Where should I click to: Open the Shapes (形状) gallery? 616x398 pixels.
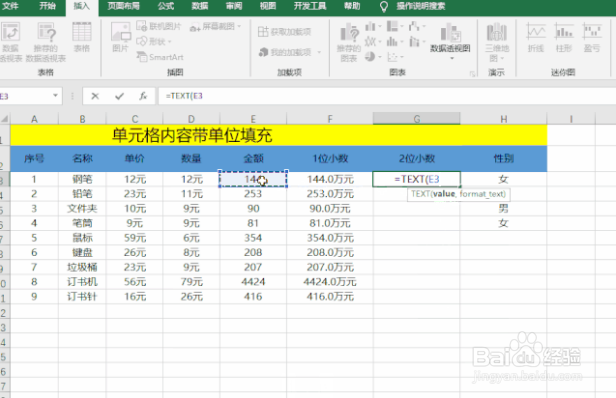coord(154,41)
